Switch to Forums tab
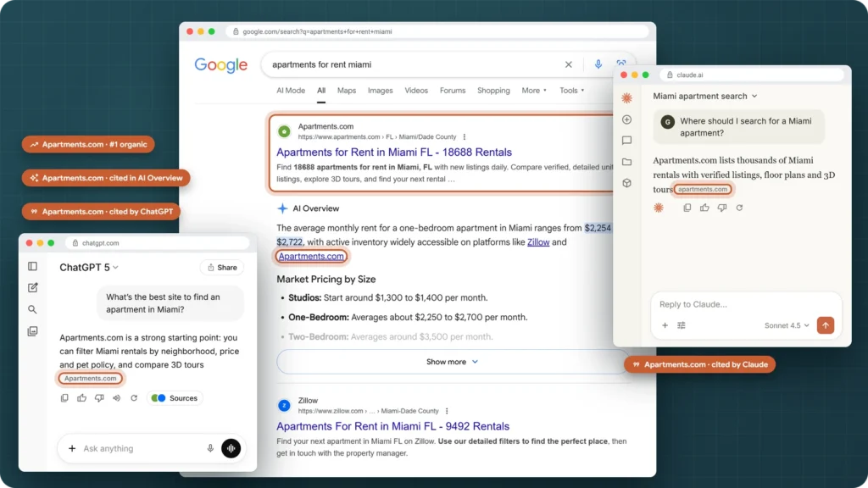This screenshot has height=488, width=868. pyautogui.click(x=453, y=90)
